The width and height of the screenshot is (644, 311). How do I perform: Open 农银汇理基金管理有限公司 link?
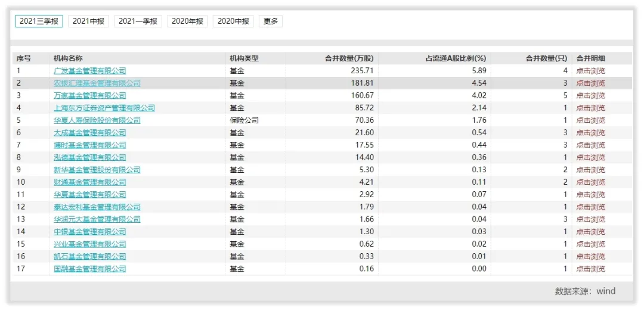click(x=97, y=83)
